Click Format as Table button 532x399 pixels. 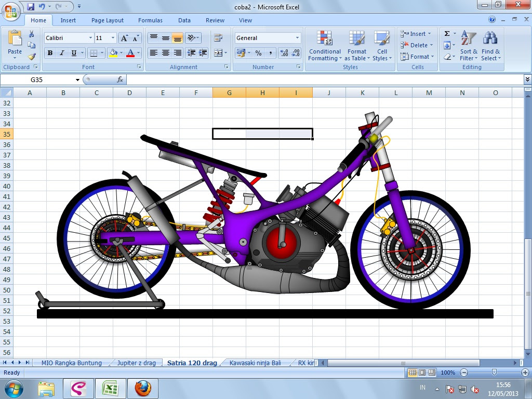[357, 46]
